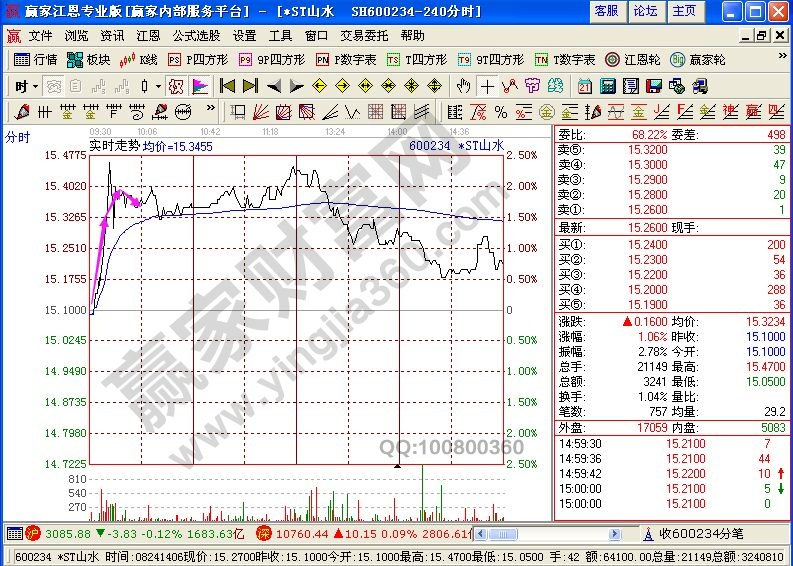The height and width of the screenshot is (566, 793).
Task: Toggle the crosshair cursor button
Action: tap(487, 86)
